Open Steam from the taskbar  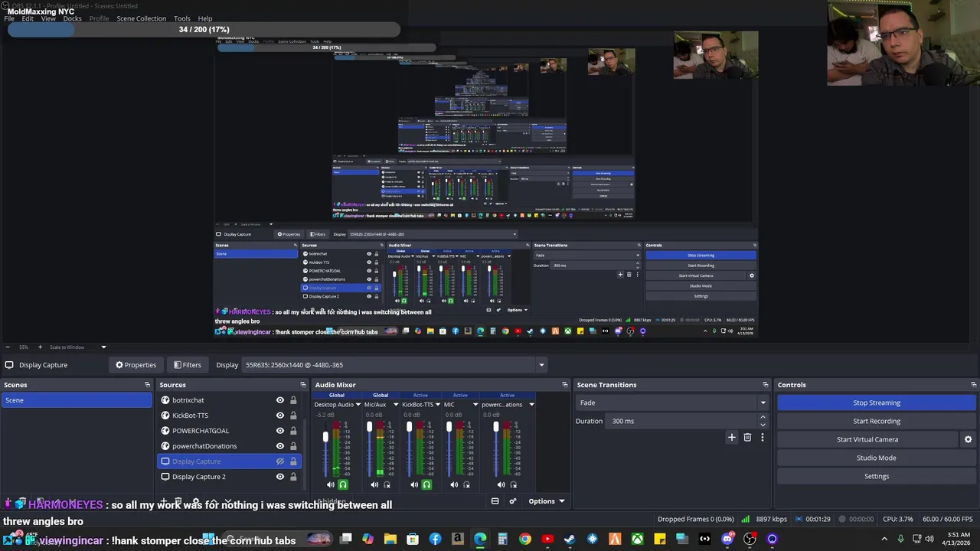[570, 540]
